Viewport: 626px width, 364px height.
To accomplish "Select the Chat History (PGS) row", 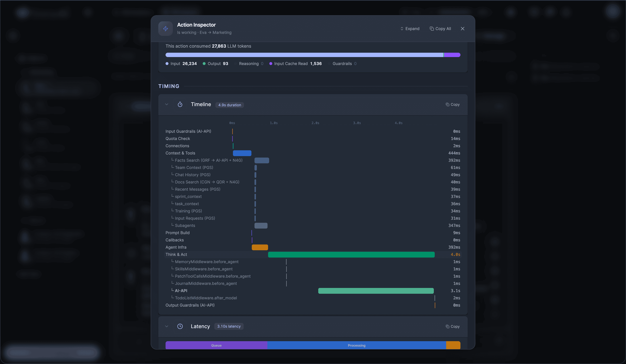I will [x=313, y=175].
